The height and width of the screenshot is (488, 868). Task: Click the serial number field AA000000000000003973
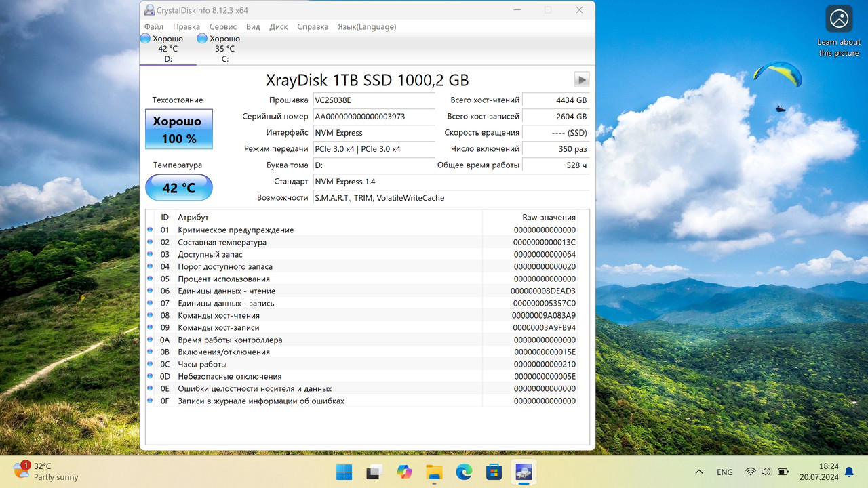(x=374, y=117)
